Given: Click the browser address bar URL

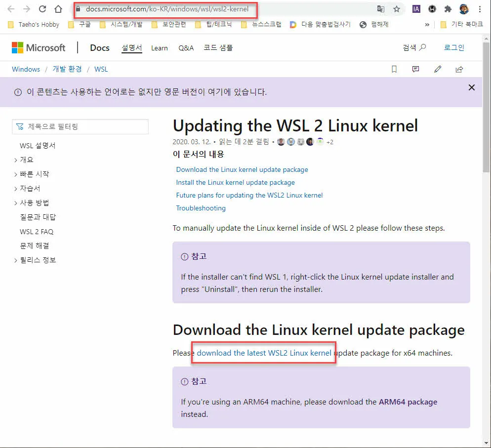Looking at the screenshot, I should [x=167, y=9].
